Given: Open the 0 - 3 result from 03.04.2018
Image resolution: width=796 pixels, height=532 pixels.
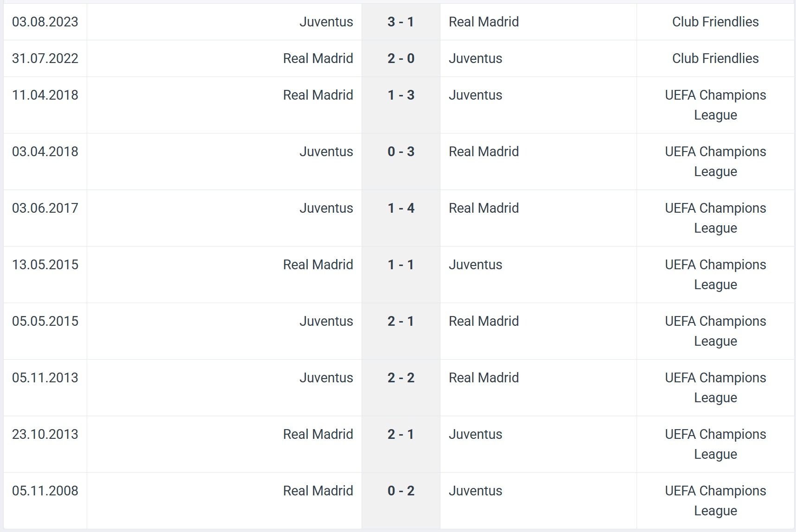Looking at the screenshot, I should (x=401, y=152).
